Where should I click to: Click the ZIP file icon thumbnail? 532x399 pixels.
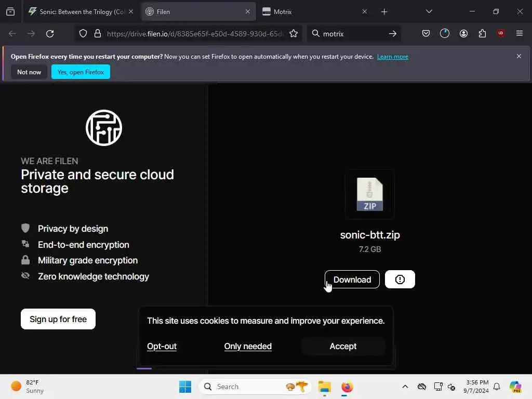pyautogui.click(x=370, y=194)
